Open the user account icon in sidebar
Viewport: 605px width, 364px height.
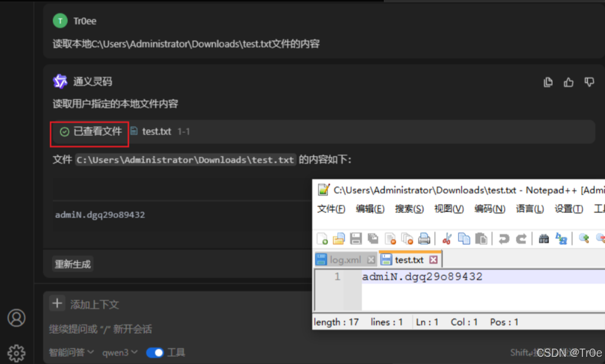click(17, 318)
